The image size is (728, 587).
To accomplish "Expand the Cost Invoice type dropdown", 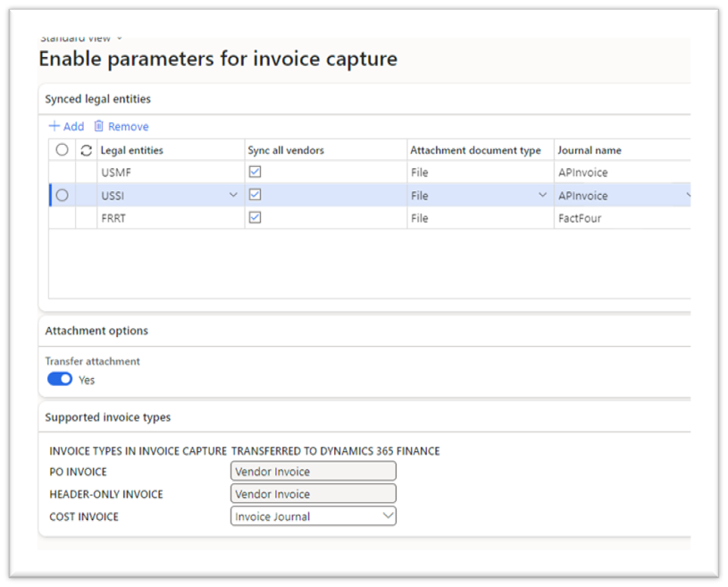I will tap(388, 516).
